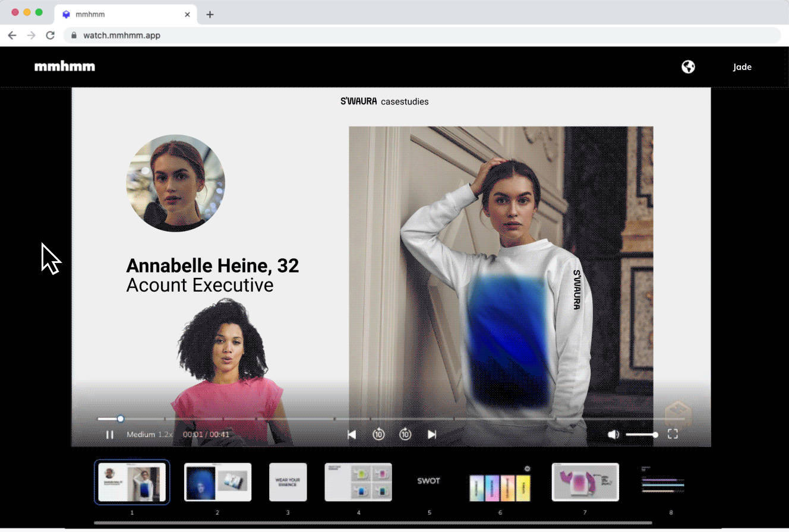The image size is (789, 532).
Task: Pause the video playback
Action: tap(110, 434)
